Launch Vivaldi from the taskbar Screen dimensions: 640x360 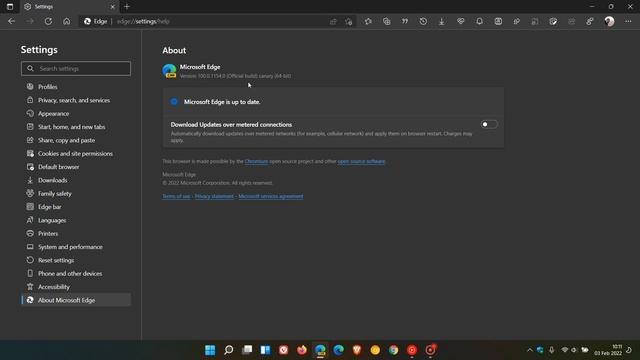coord(283,350)
